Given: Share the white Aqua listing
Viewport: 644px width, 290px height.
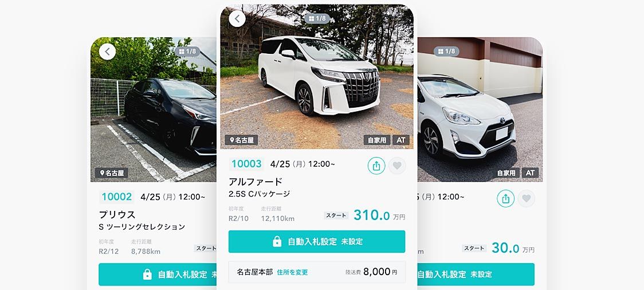Looking at the screenshot, I should (x=505, y=198).
